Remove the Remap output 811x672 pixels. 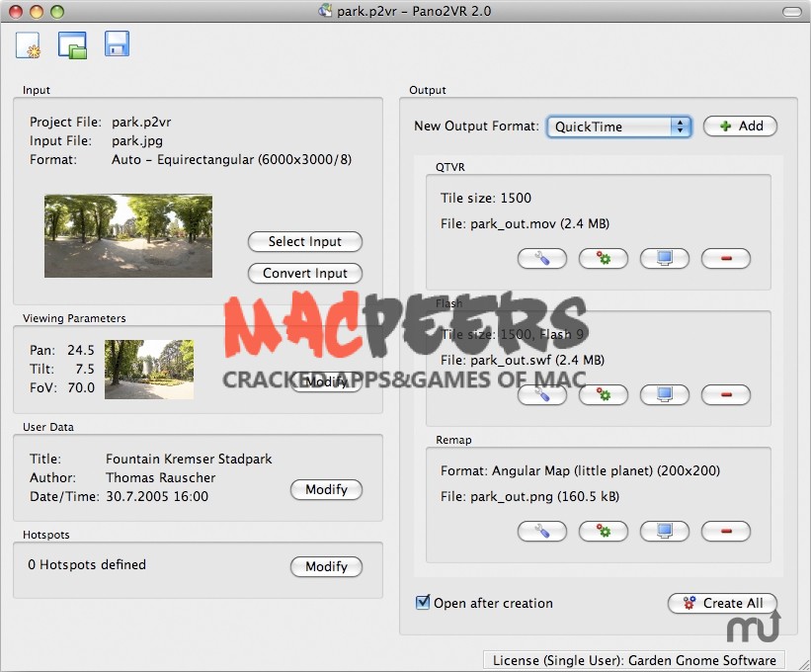726,531
